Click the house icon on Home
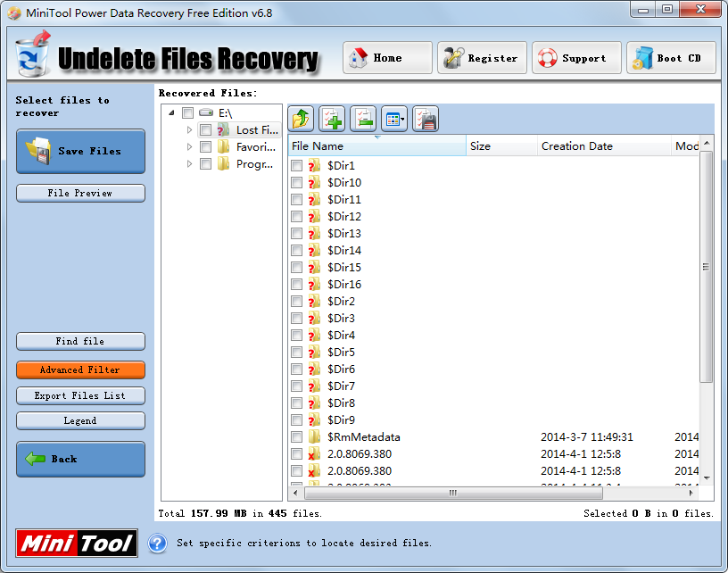The height and width of the screenshot is (573, 728). tap(358, 58)
